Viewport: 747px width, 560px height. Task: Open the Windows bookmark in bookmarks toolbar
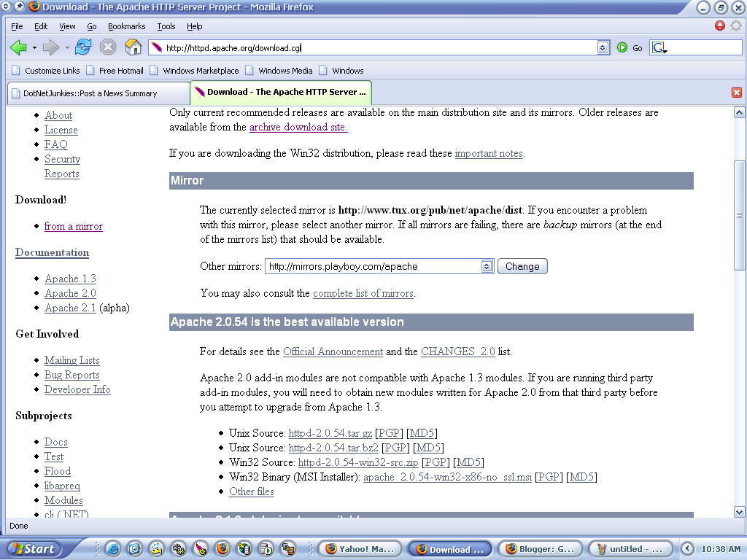pyautogui.click(x=341, y=71)
